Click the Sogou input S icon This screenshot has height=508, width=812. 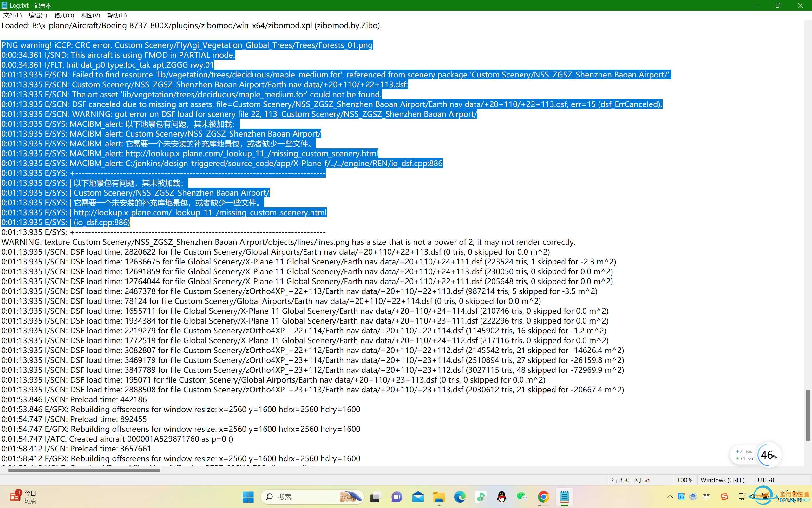point(724,497)
